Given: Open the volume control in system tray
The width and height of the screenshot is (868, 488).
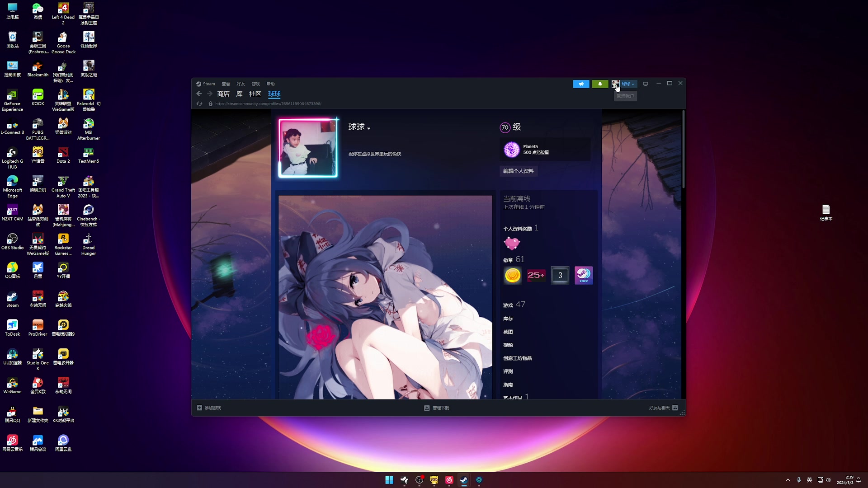Looking at the screenshot, I should [828, 480].
